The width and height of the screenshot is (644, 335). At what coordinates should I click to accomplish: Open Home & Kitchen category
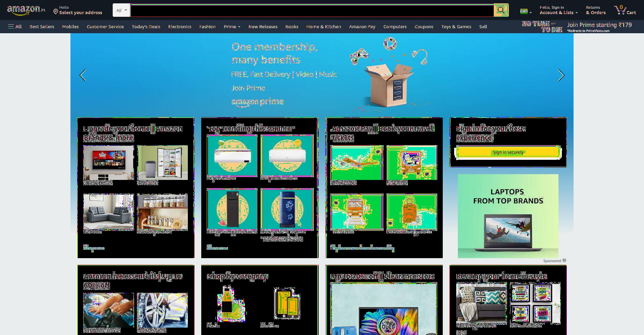point(324,27)
